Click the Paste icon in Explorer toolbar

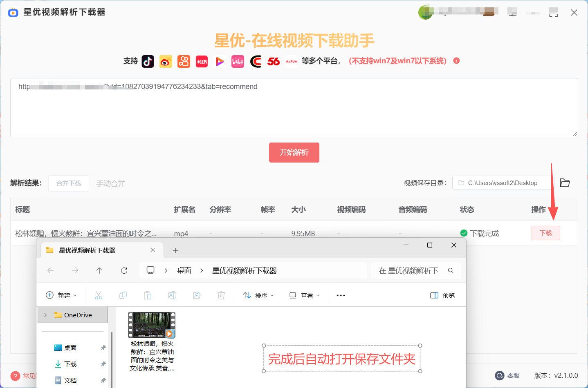point(148,295)
